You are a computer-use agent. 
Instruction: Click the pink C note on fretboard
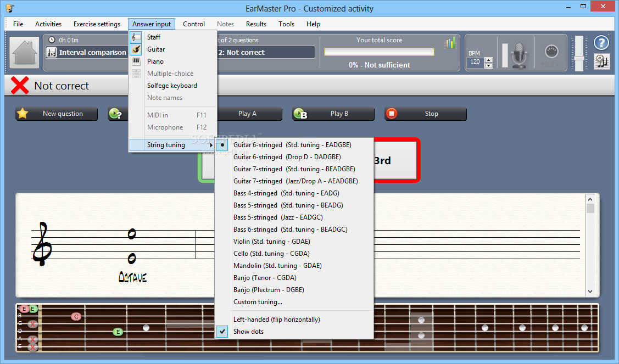(x=76, y=316)
